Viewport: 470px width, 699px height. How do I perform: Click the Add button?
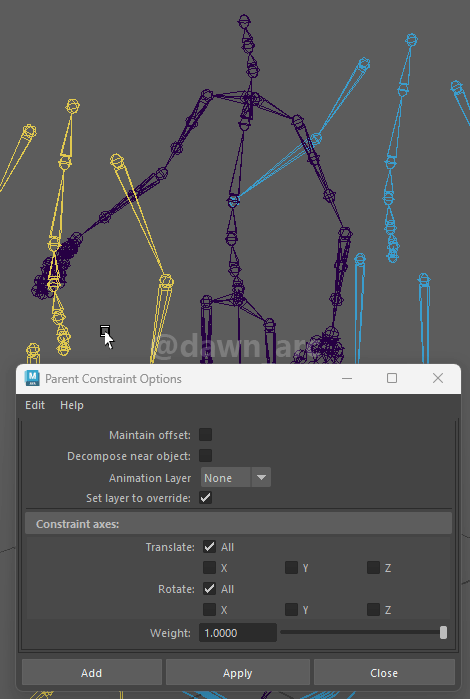pyautogui.click(x=91, y=673)
